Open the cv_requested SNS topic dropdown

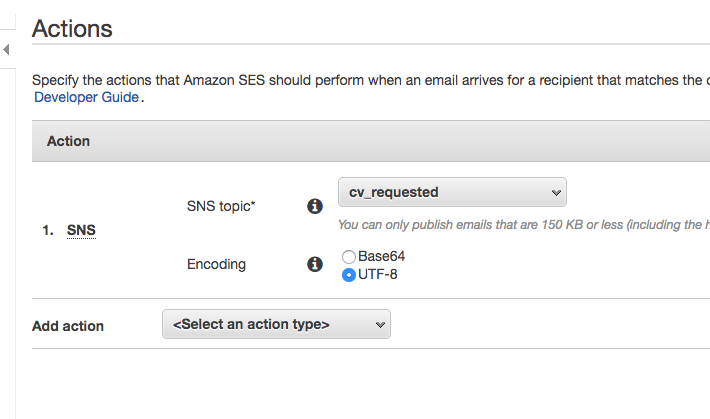(452, 192)
